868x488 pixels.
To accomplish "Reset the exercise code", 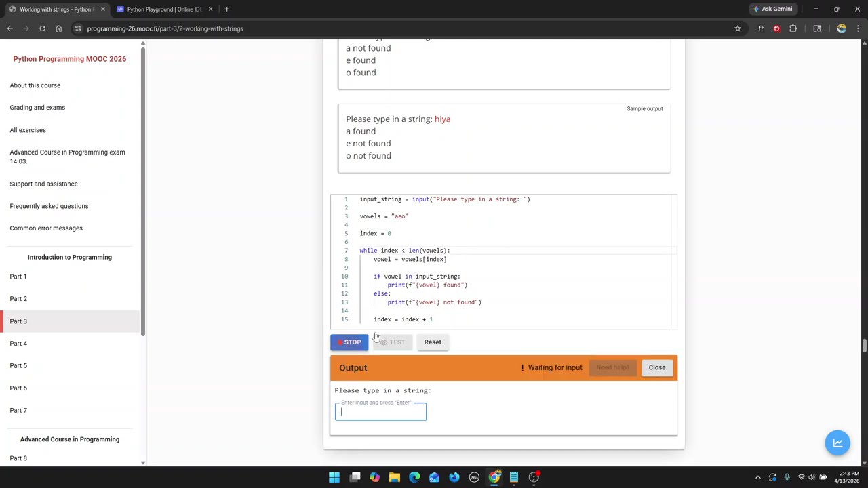I will click(x=433, y=342).
